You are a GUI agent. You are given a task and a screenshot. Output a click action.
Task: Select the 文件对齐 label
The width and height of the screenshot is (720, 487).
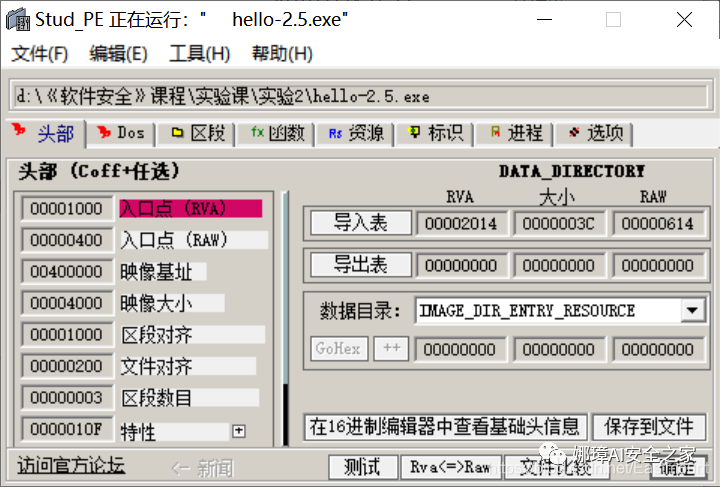point(187,366)
